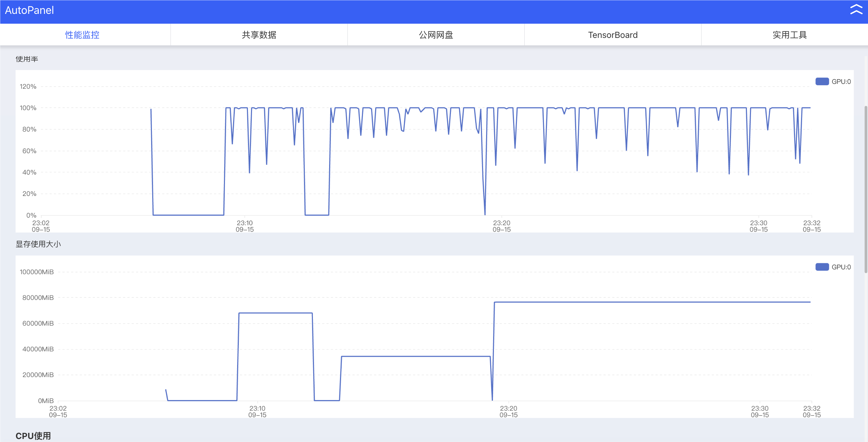
Task: Toggle GPU:0 legend swatch in 使用率 chart
Action: 822,82
